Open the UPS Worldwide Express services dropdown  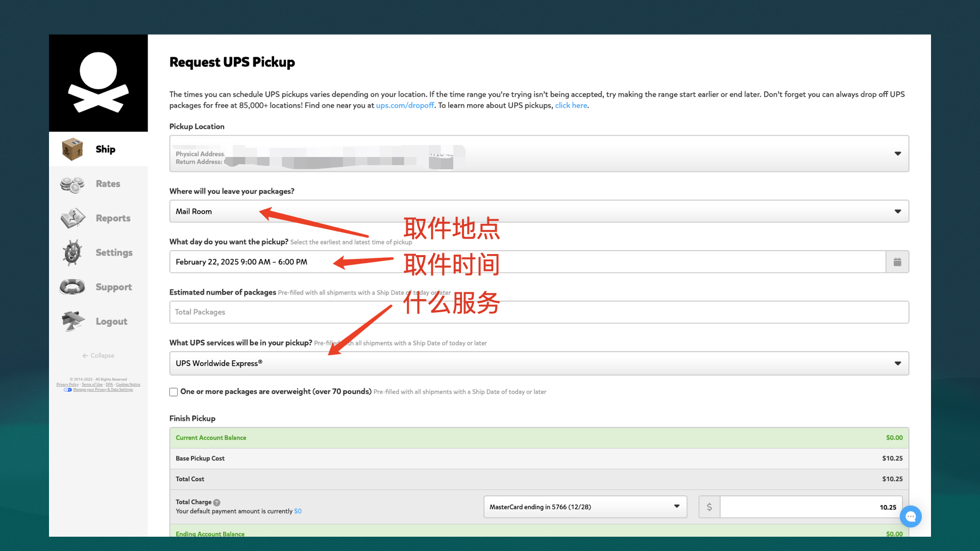point(539,363)
